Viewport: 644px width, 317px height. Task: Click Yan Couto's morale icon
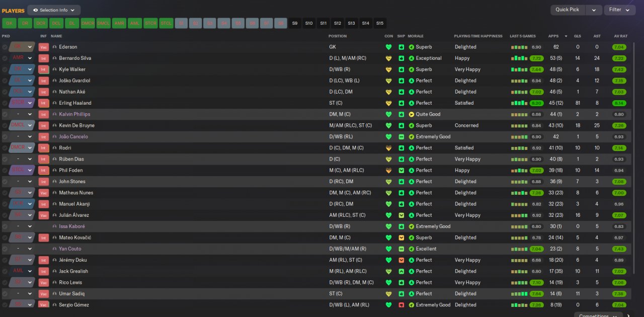(412, 249)
